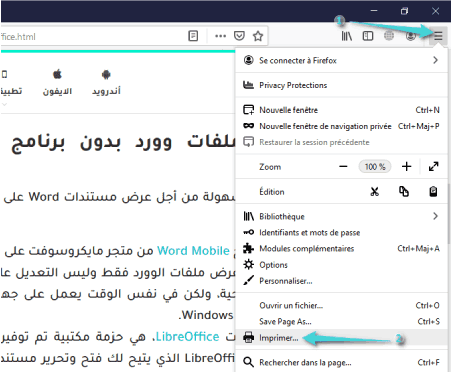Expand Se connecter à Firefox chevron
The image size is (451, 372).
pos(435,60)
